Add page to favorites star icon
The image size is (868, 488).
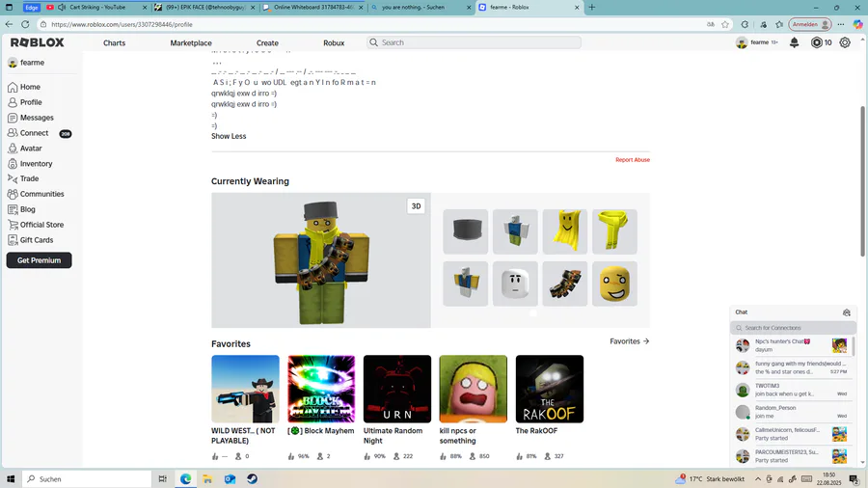click(725, 24)
